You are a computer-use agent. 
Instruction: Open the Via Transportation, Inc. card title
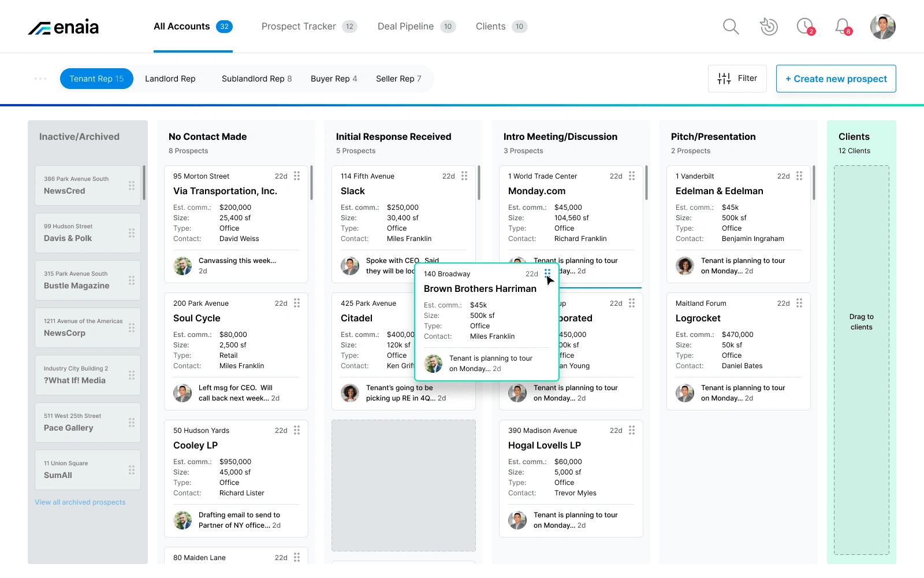[225, 191]
